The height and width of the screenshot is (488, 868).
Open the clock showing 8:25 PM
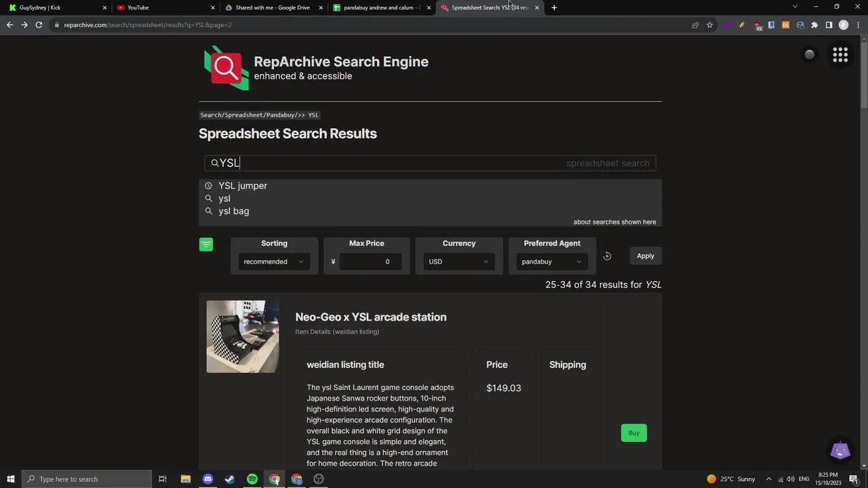(x=828, y=479)
